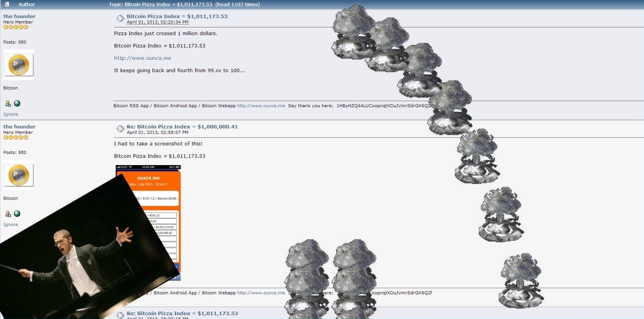Open 'the founder' profile on the 02:58:07 PM post

pyautogui.click(x=19, y=127)
